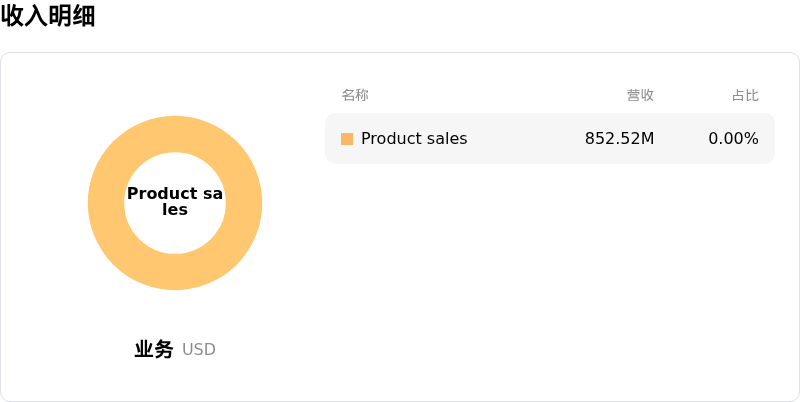Click the 852.52M revenue value

tap(619, 139)
